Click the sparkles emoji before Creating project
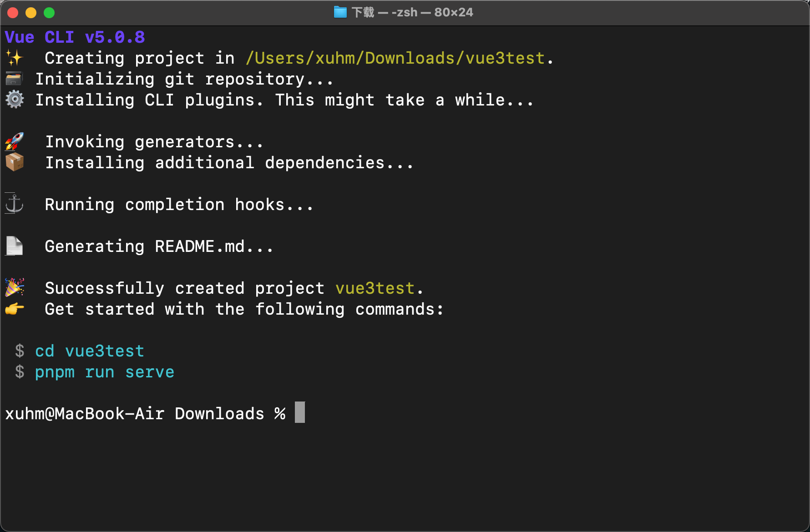 click(14, 58)
